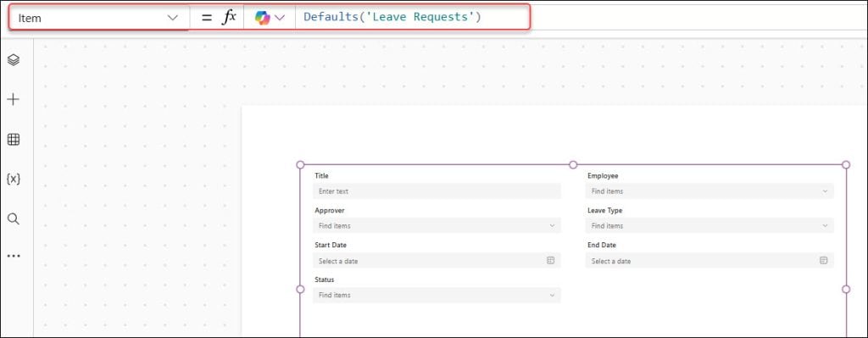Click the Approver field label
The width and height of the screenshot is (868, 338).
[x=330, y=211]
